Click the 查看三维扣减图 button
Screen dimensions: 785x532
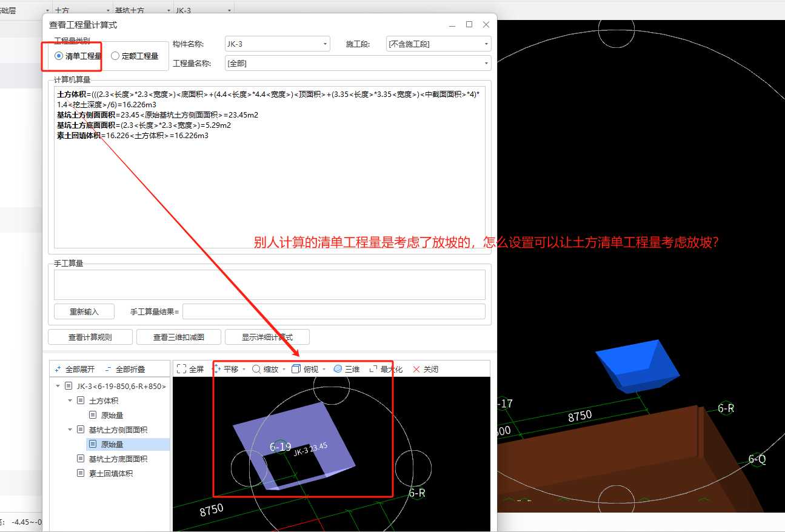(178, 337)
